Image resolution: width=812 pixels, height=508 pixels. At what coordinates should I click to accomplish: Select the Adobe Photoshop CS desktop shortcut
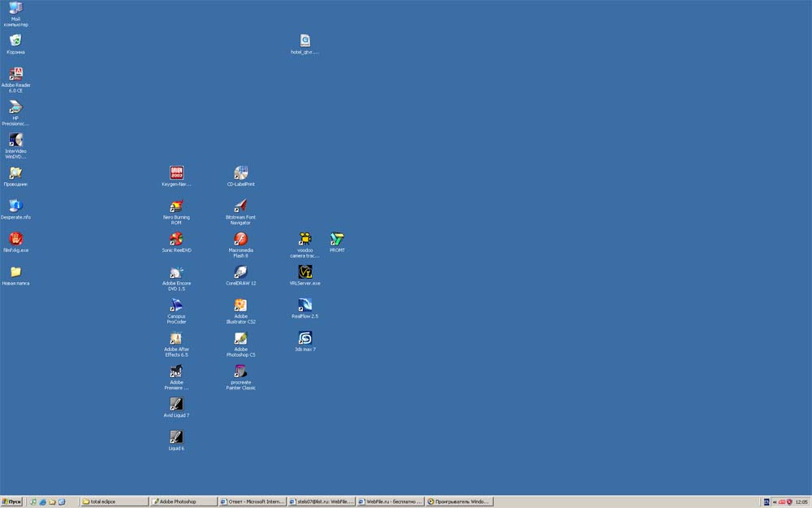[x=240, y=338]
